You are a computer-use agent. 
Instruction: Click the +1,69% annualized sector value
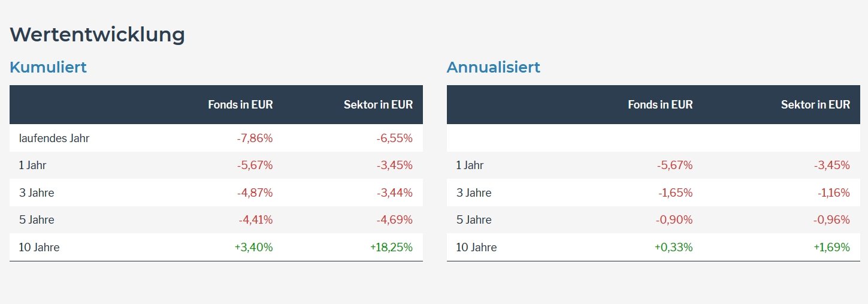pos(831,247)
